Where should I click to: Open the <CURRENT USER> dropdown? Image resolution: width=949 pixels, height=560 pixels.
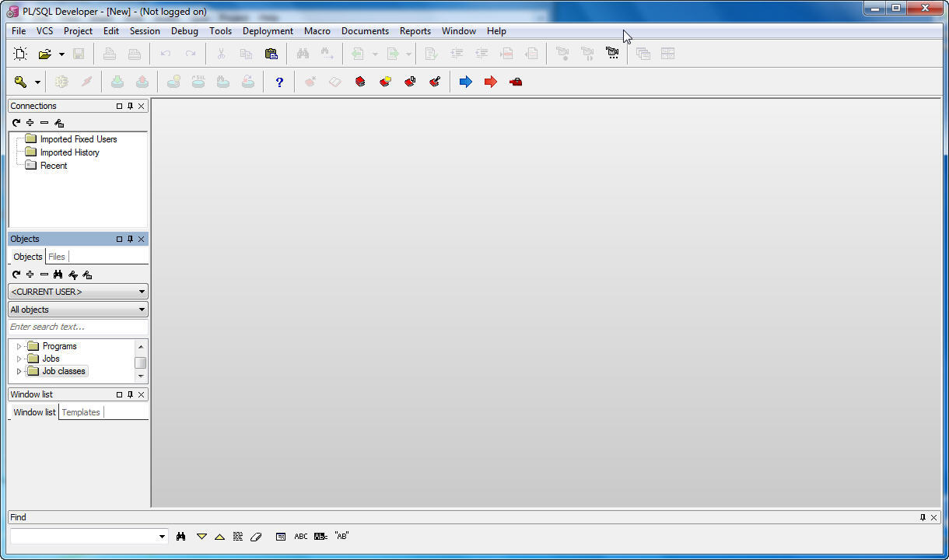[78, 292]
